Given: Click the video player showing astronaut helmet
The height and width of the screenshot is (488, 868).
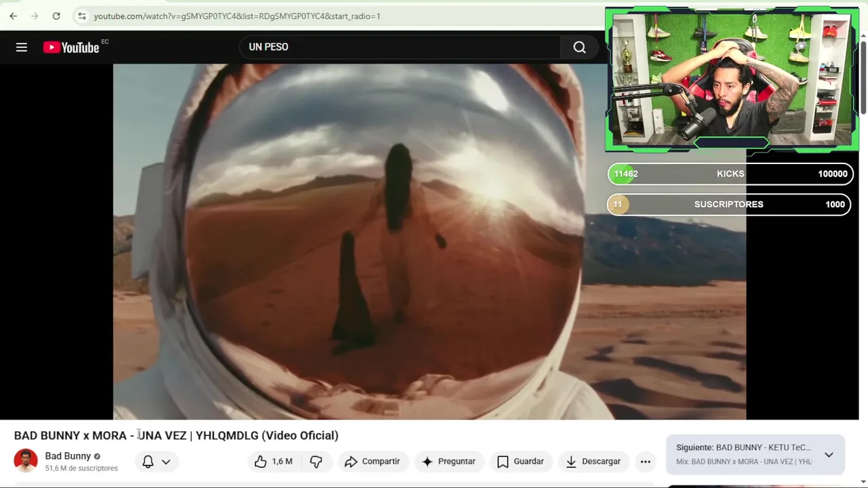Looking at the screenshot, I should tap(429, 241).
